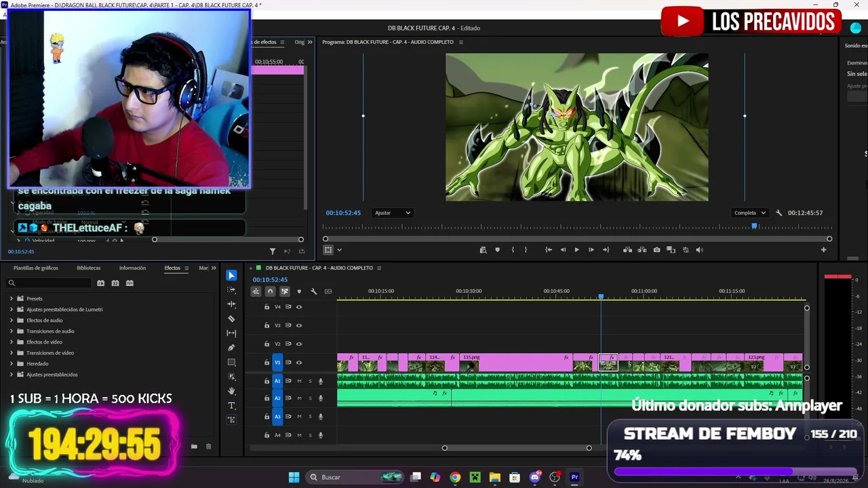This screenshot has height=488, width=868.
Task: Open the Efectos panel menu
Action: tap(186, 268)
